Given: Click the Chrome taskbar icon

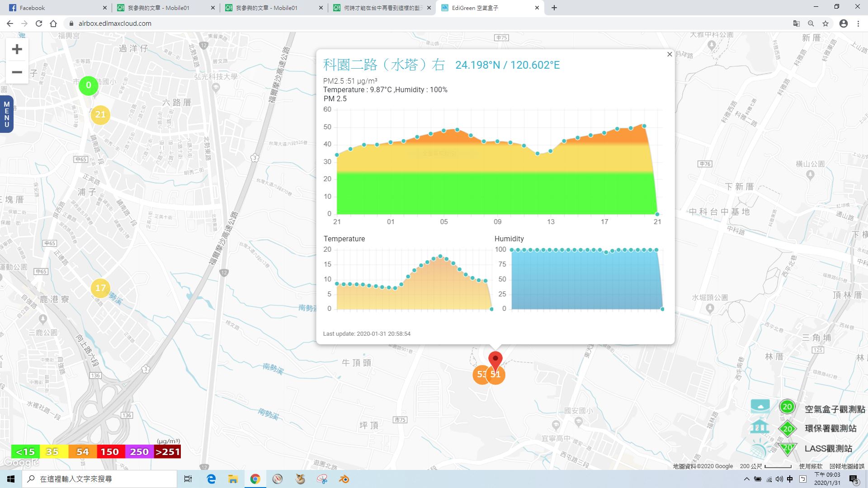Looking at the screenshot, I should [x=255, y=479].
